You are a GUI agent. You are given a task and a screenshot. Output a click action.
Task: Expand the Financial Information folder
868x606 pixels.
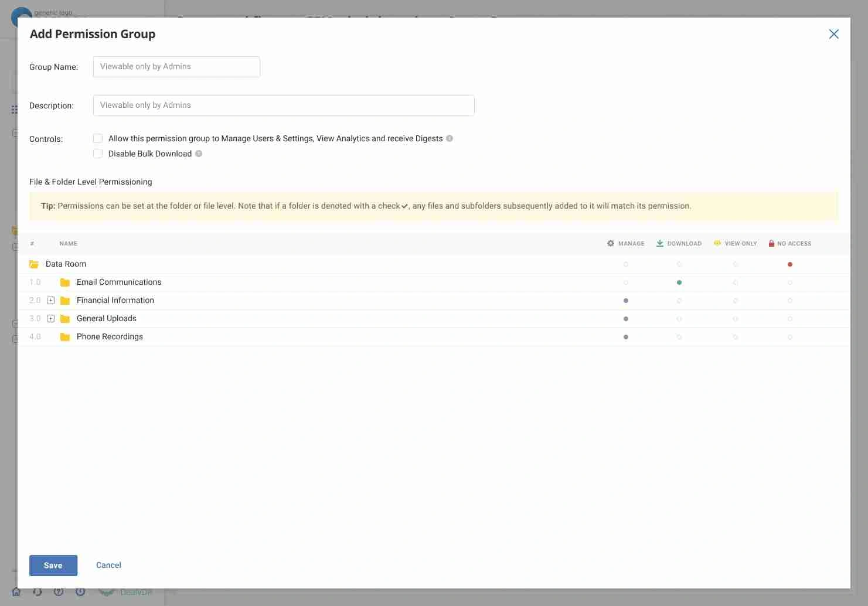tap(51, 301)
